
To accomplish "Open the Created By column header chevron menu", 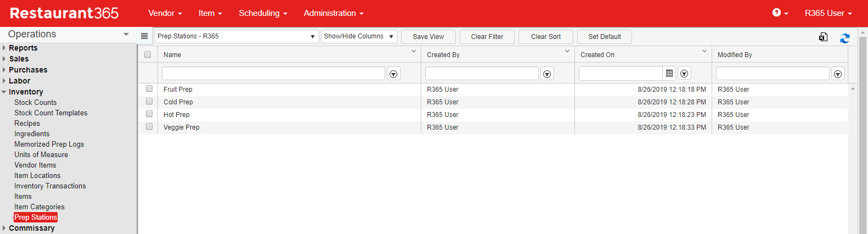I will 567,51.
